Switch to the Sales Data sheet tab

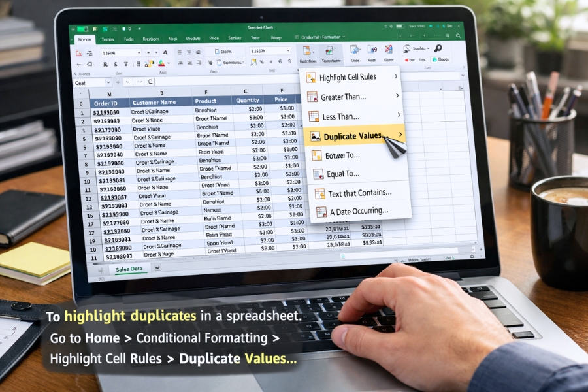(128, 269)
